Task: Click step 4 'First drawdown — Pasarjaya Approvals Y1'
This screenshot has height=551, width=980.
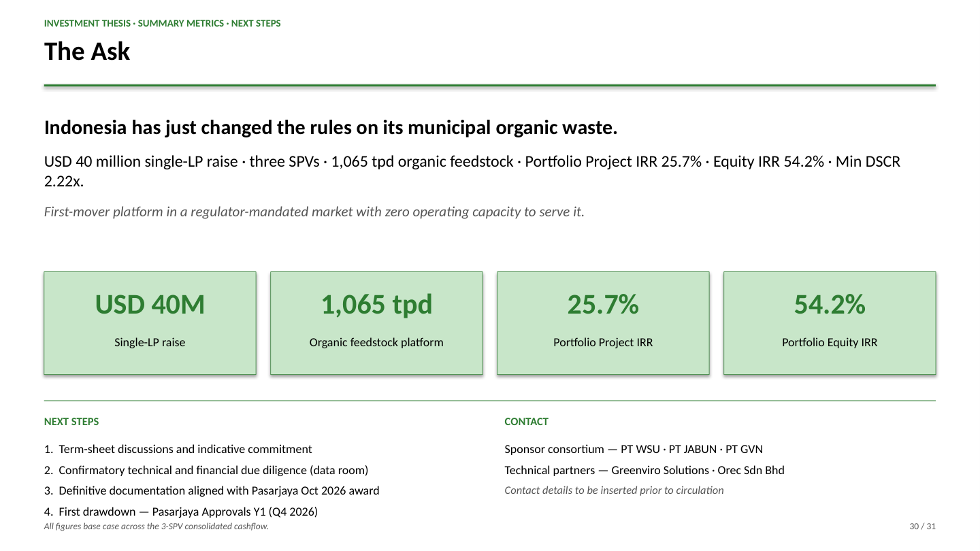Action: 181,512
